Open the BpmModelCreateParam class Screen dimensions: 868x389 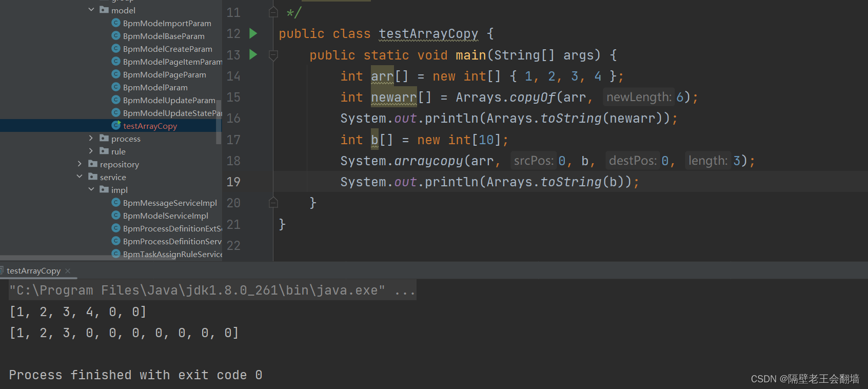coord(167,49)
